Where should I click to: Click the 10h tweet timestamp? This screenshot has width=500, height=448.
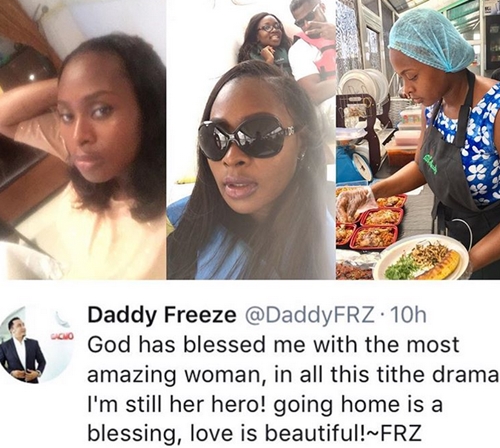coord(407,315)
